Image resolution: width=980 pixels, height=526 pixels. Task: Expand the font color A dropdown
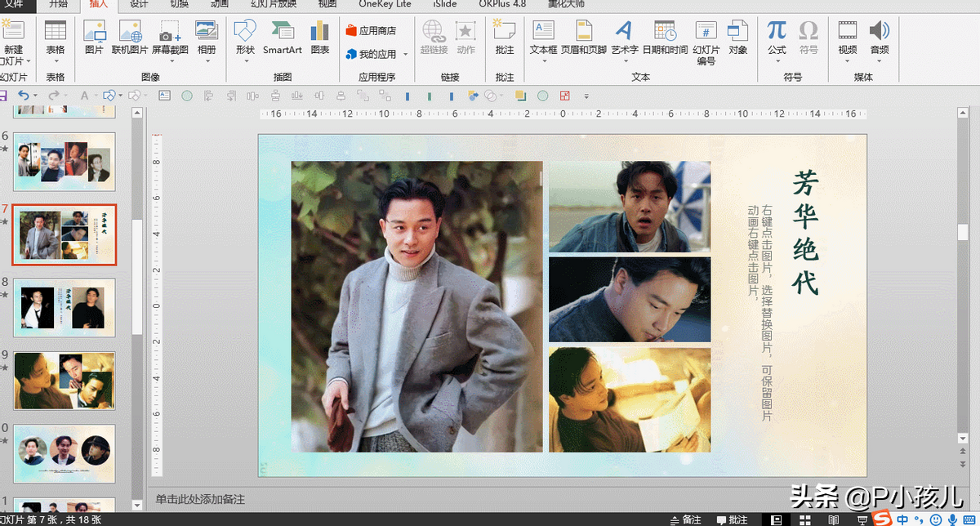point(95,96)
